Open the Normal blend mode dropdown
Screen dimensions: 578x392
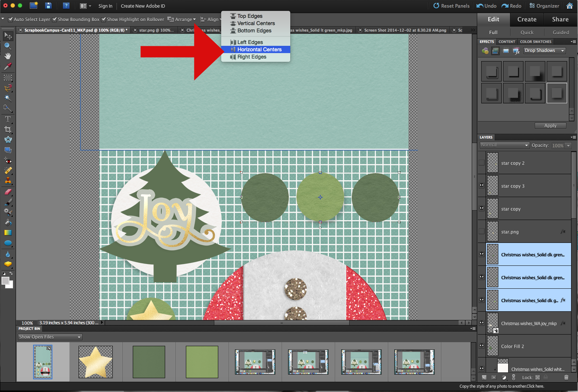504,145
